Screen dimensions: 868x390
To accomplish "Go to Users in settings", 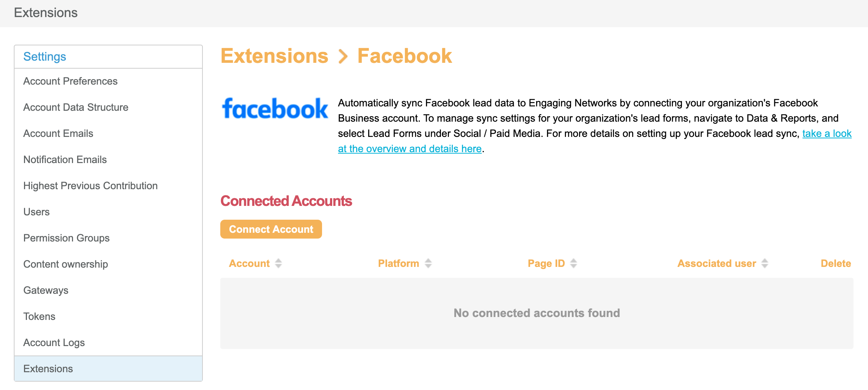I will [36, 212].
